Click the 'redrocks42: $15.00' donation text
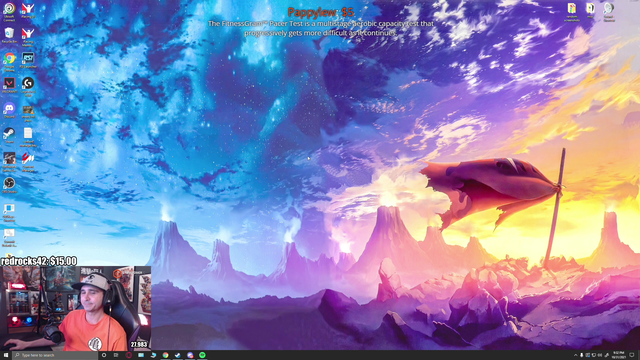 (x=39, y=261)
